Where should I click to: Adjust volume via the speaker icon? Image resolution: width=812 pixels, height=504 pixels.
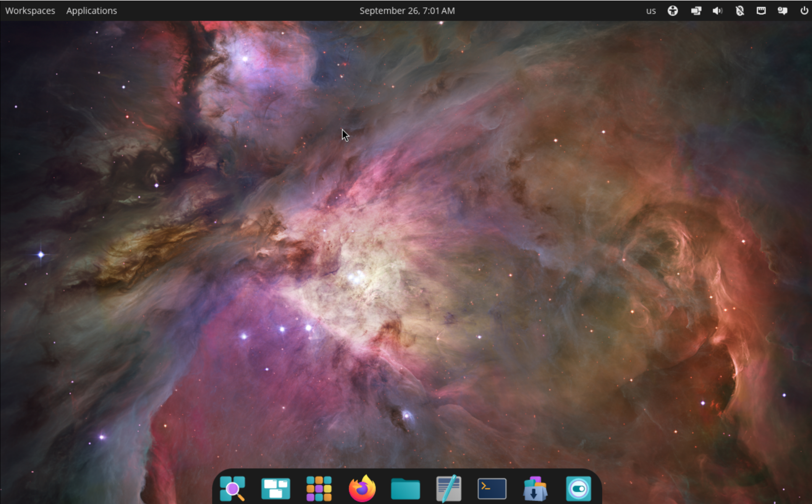coord(717,10)
